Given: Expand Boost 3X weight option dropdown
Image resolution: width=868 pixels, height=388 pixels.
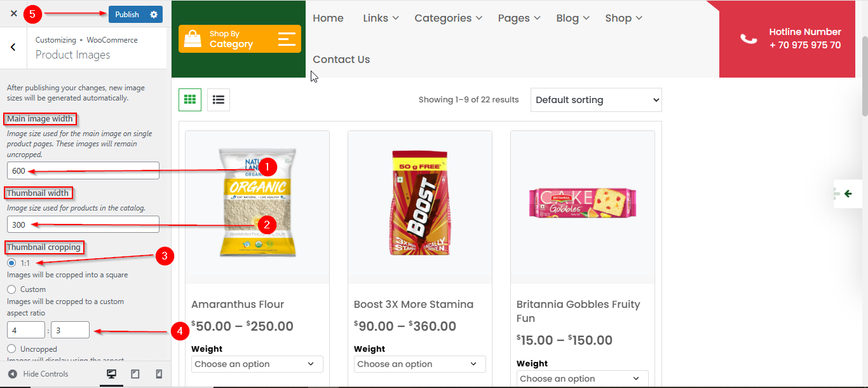Looking at the screenshot, I should (x=419, y=364).
